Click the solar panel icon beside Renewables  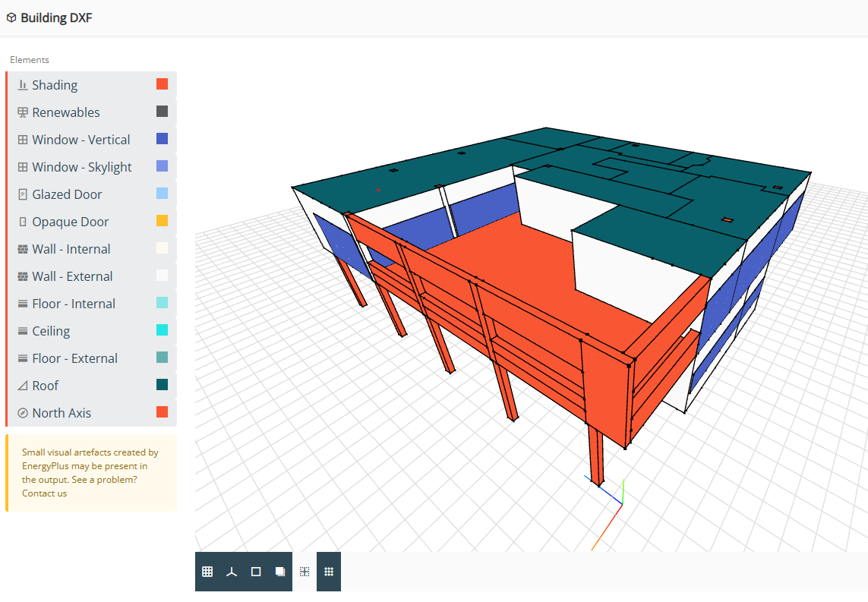23,112
